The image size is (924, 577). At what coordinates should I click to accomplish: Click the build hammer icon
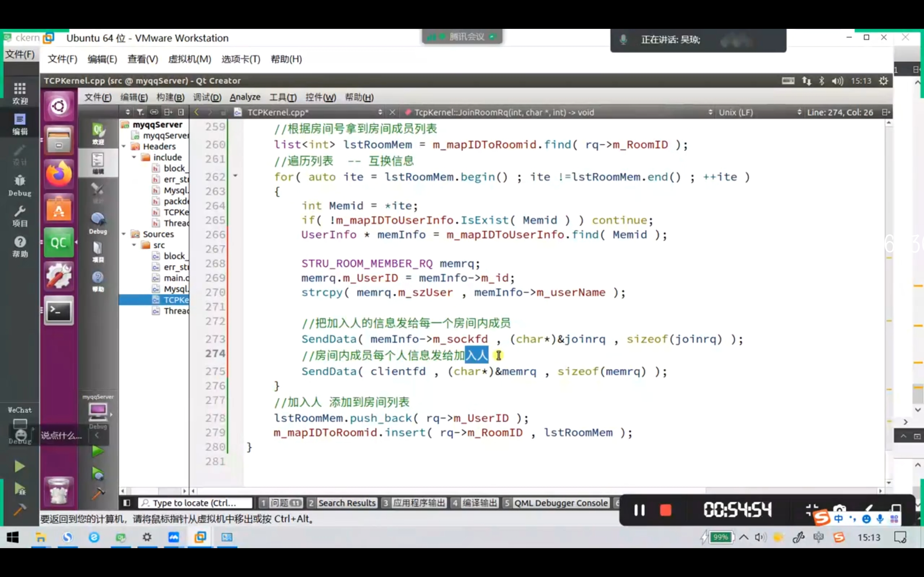[x=98, y=494]
